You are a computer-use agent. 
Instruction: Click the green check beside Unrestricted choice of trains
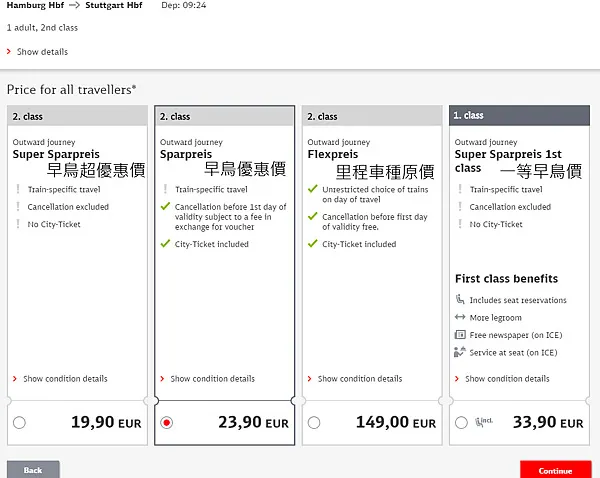(x=313, y=189)
